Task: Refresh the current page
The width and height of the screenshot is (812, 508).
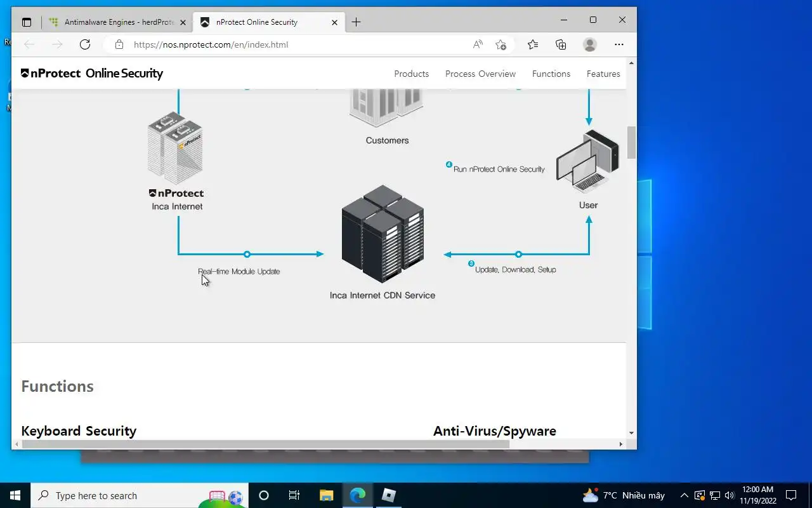Action: [85, 44]
